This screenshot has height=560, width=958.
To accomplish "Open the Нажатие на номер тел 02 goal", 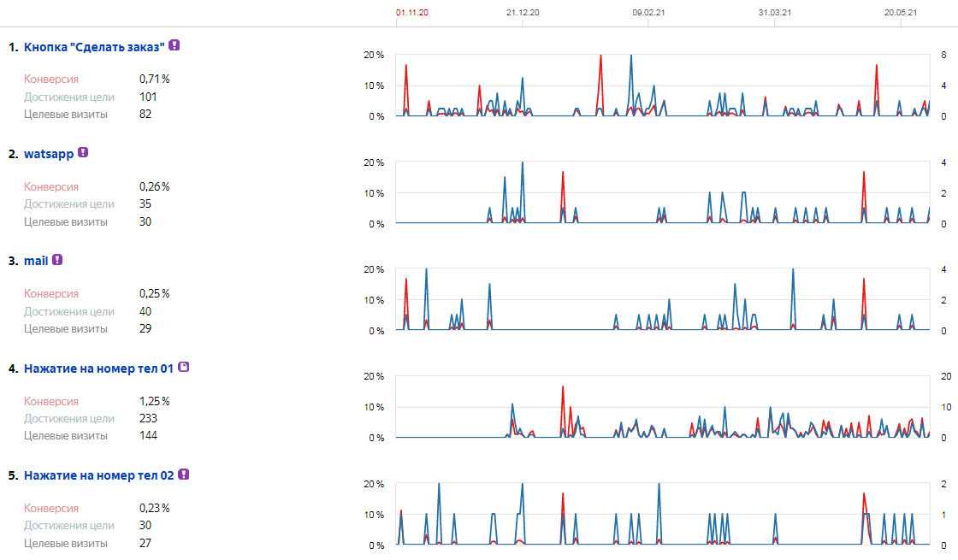I will (99, 475).
